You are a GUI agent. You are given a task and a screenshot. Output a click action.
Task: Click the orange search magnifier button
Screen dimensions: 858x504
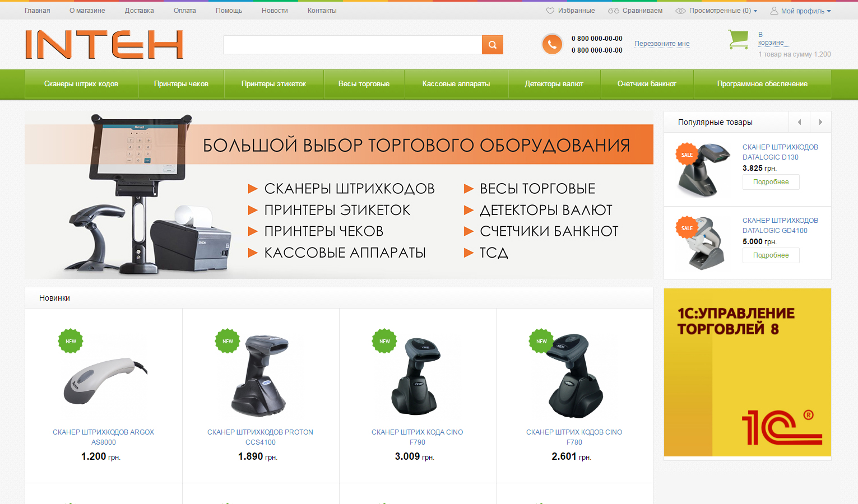coord(492,45)
